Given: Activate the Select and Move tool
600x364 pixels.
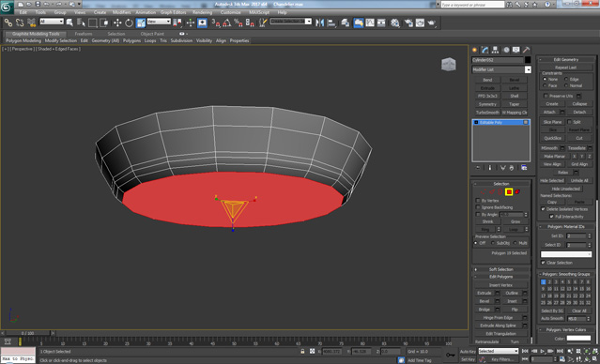Looking at the screenshot, I should (117, 23).
